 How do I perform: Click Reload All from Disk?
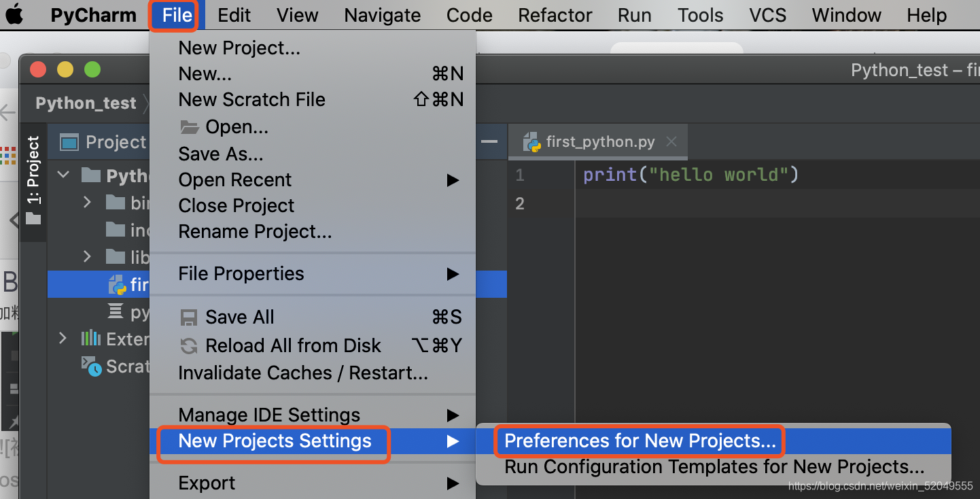pos(313,345)
